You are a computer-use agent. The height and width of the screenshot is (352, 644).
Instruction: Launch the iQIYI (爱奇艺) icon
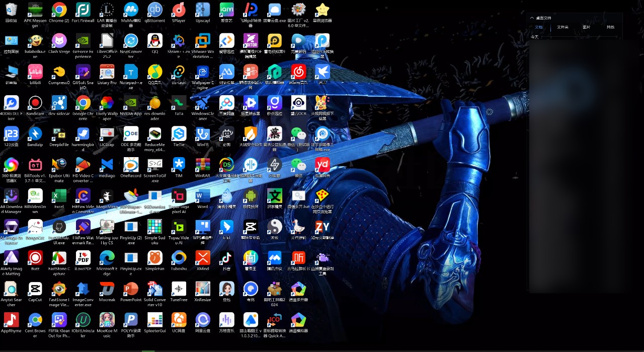[227, 10]
